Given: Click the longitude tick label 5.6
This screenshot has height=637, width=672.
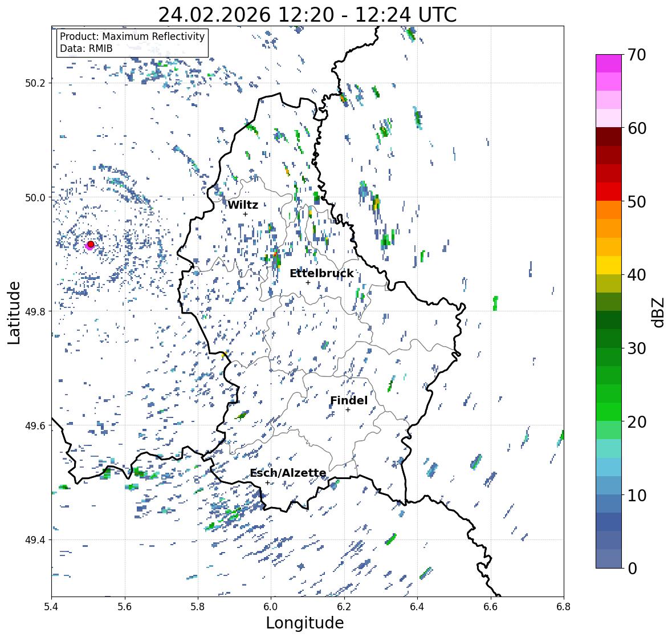Looking at the screenshot, I should 125,607.
